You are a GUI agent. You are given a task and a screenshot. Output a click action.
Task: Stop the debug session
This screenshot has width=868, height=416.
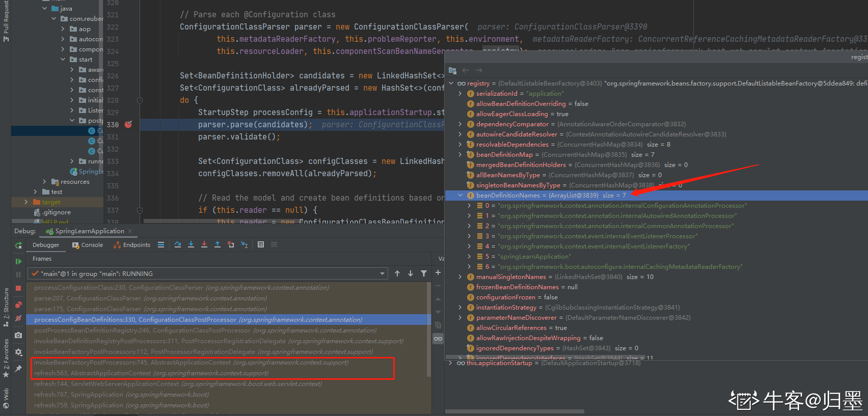[x=18, y=288]
